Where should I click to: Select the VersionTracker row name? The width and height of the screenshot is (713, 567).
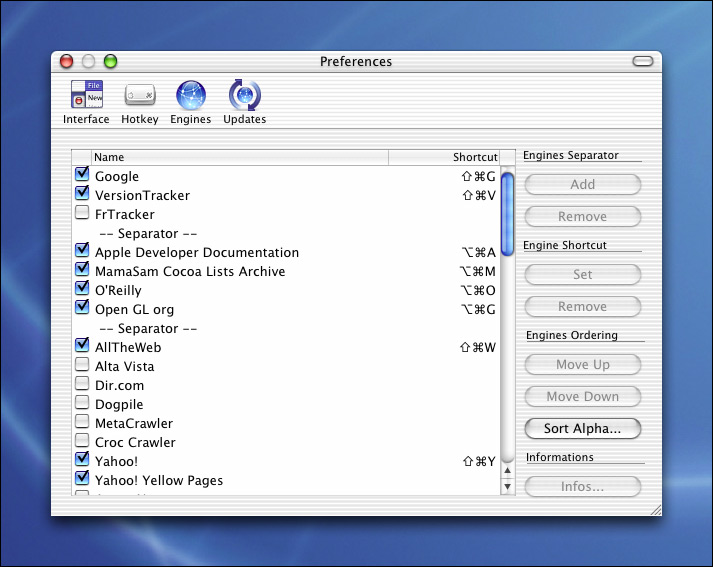click(142, 196)
